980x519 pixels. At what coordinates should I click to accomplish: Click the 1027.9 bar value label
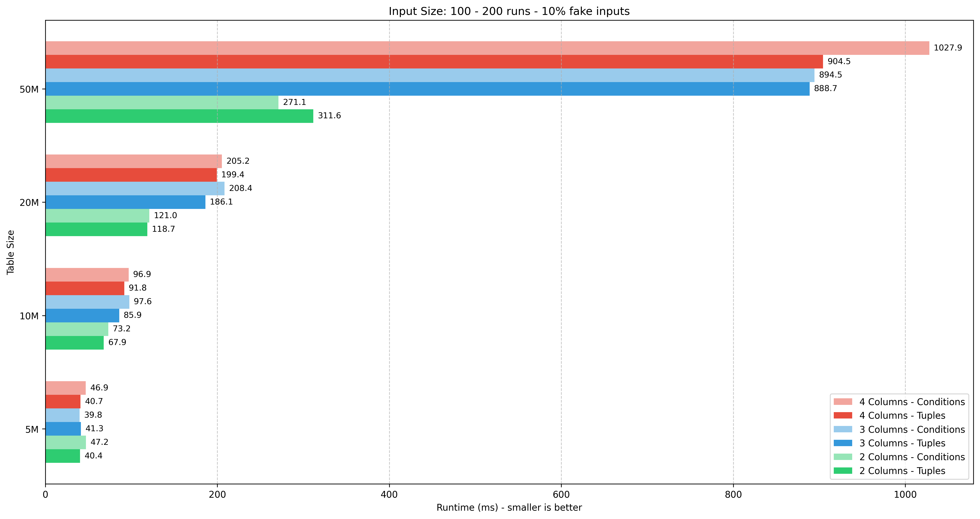[x=948, y=48]
